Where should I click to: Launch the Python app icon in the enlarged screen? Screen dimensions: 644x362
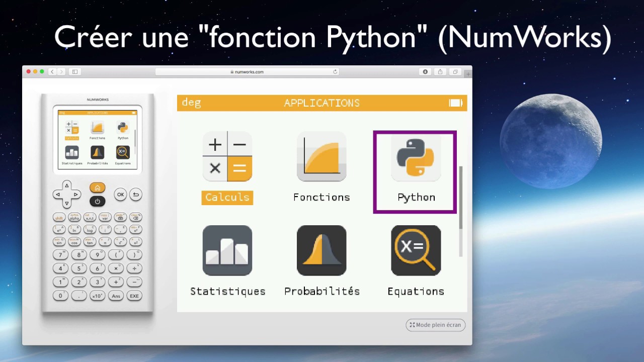tap(416, 157)
